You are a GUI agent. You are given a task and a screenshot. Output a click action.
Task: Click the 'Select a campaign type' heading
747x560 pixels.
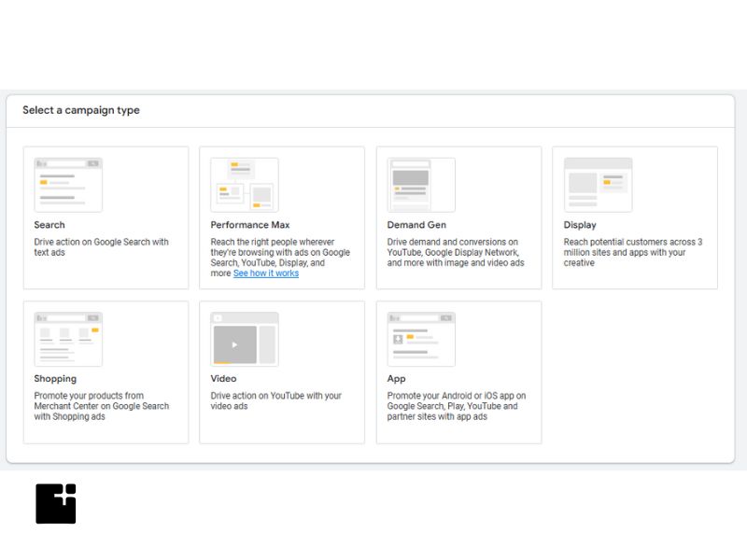[x=81, y=110]
